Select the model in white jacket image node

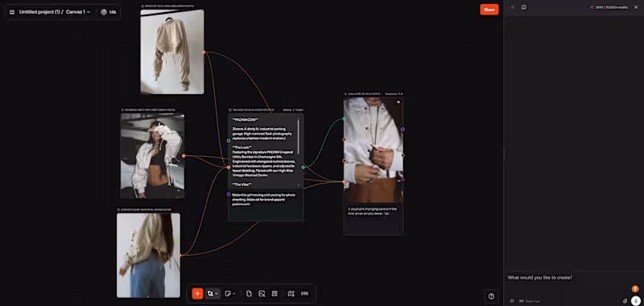pyautogui.click(x=152, y=155)
